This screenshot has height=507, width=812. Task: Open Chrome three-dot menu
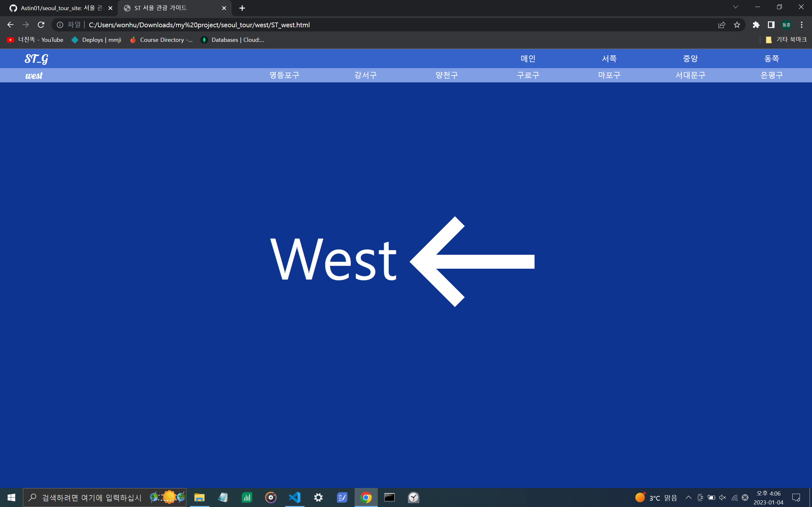pos(802,25)
